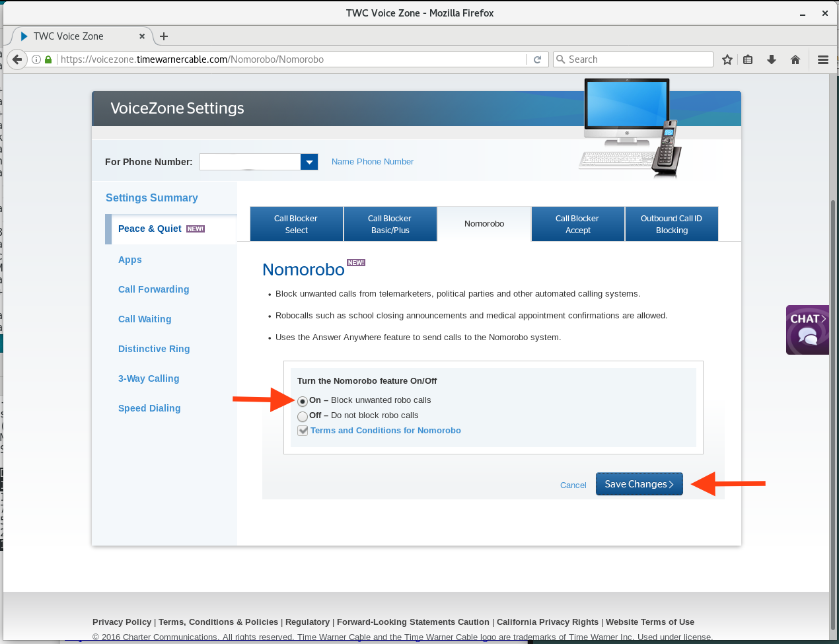Open Call Forwarding settings
The image size is (839, 644).
(x=153, y=289)
